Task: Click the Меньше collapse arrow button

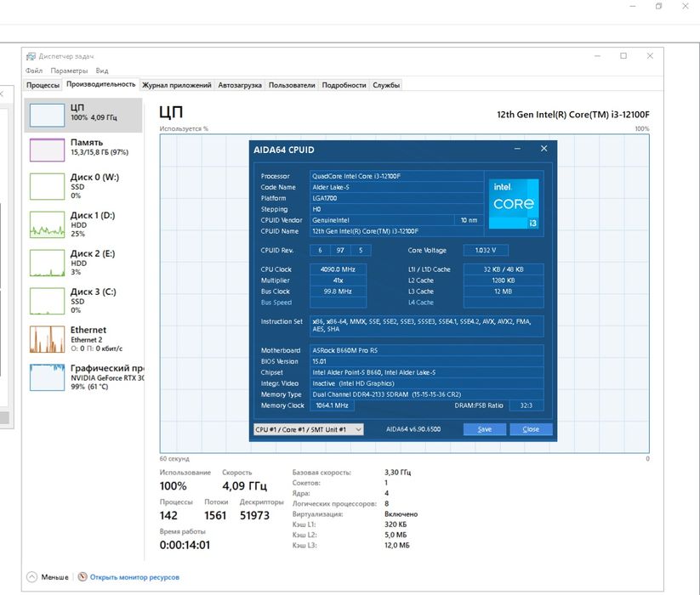Action: coord(31,576)
